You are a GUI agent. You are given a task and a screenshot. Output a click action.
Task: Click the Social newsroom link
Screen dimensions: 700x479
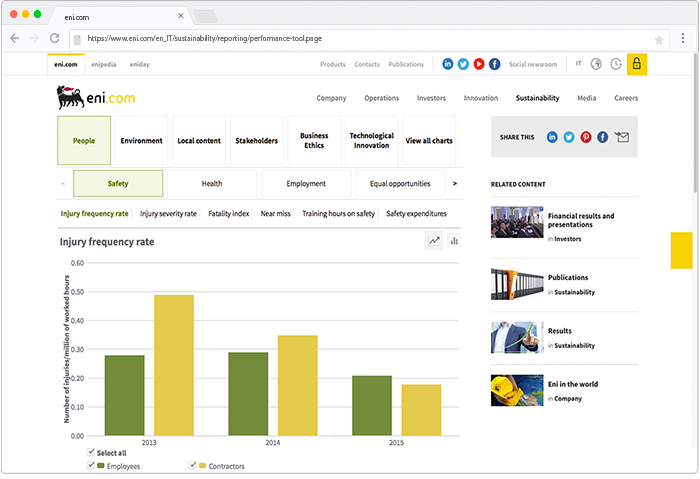tap(533, 64)
